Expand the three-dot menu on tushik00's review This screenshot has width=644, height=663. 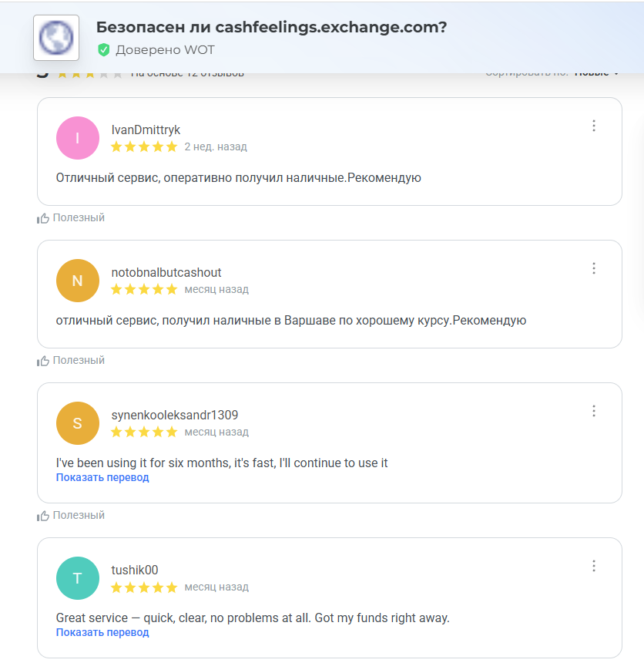coord(594,566)
